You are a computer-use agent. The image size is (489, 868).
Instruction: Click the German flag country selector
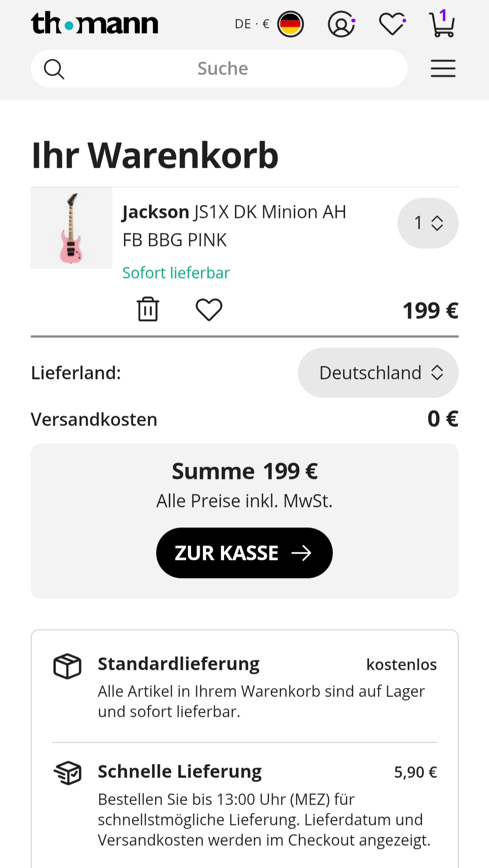pos(290,24)
